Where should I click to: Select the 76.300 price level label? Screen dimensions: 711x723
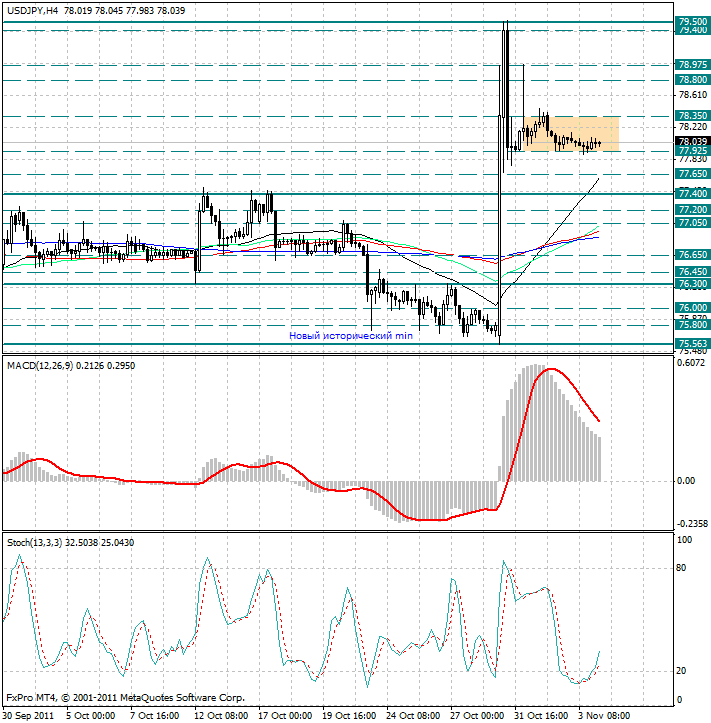(x=693, y=284)
